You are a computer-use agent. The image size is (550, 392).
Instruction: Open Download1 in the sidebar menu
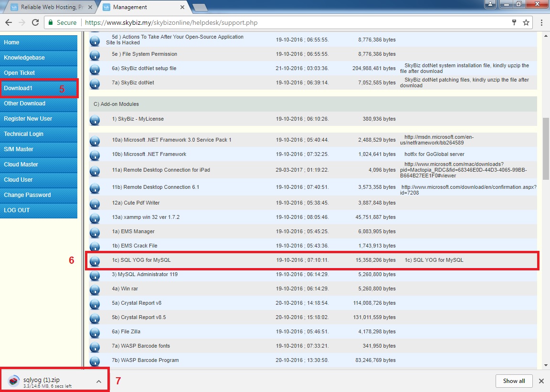[x=38, y=88]
